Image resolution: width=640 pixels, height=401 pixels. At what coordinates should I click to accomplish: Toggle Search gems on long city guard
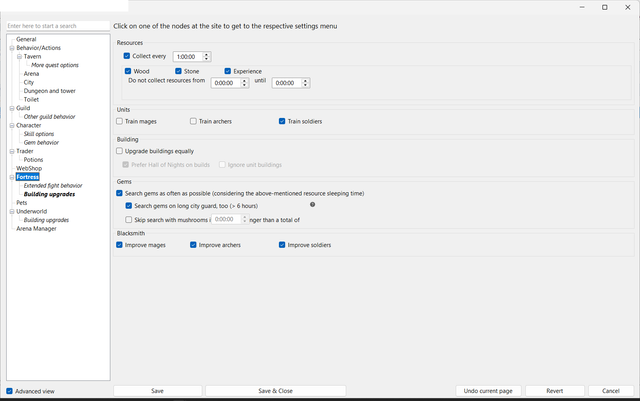pyautogui.click(x=129, y=206)
